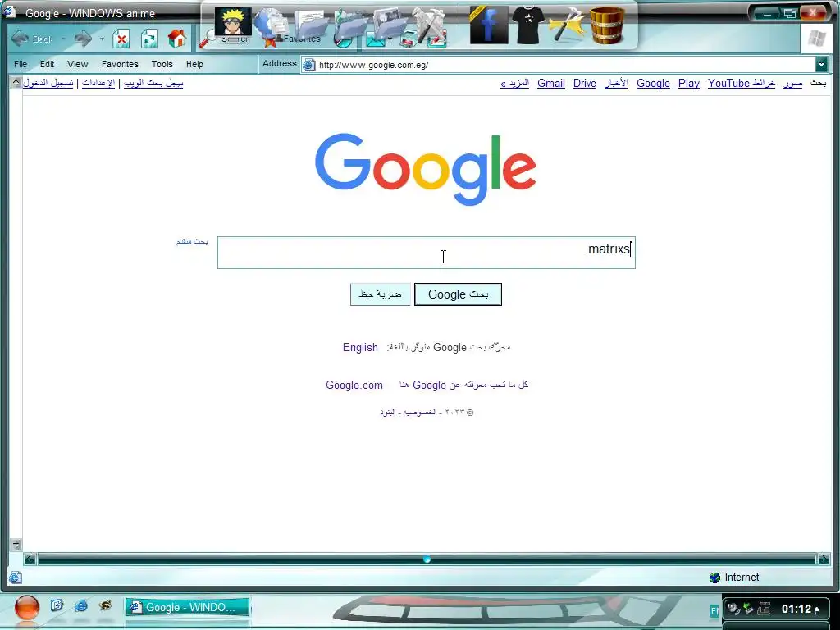Image resolution: width=840 pixels, height=630 pixels.
Task: Open the wooden bucket trash icon
Action: coord(608,25)
